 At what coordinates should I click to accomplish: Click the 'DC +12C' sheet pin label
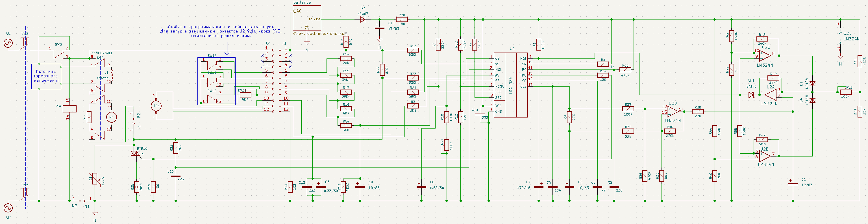pyautogui.click(x=314, y=19)
